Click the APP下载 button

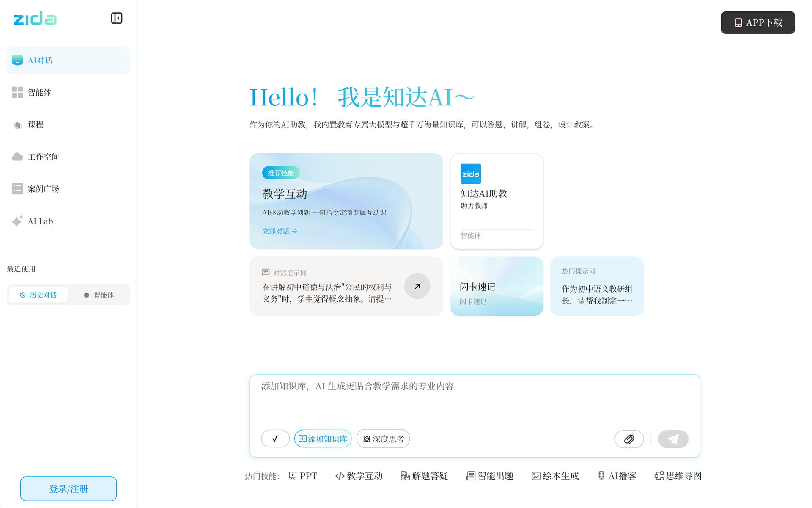[758, 22]
